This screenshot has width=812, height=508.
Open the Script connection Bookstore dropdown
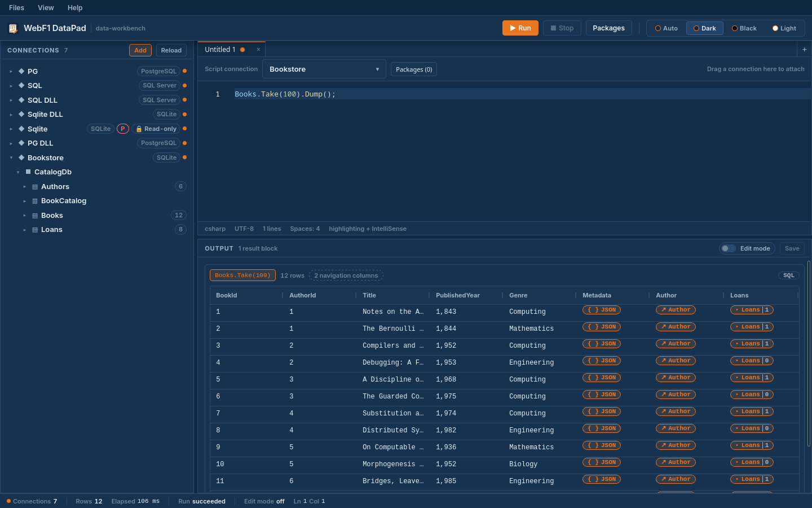[x=324, y=69]
